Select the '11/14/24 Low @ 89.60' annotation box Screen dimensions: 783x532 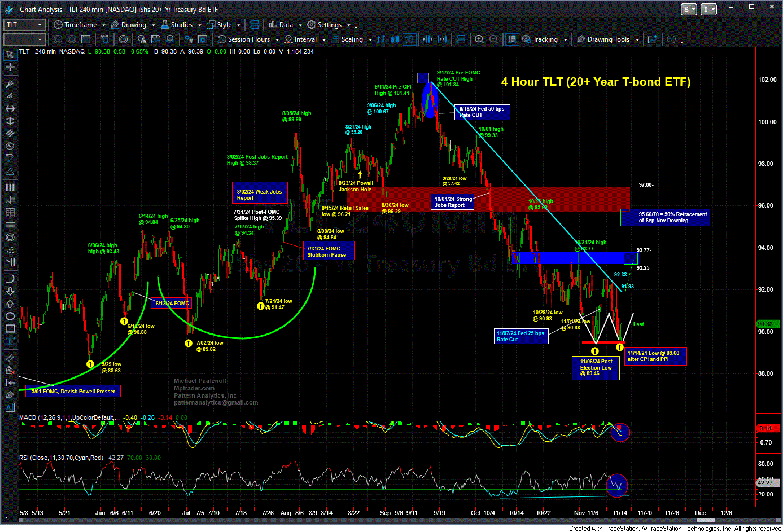[655, 357]
